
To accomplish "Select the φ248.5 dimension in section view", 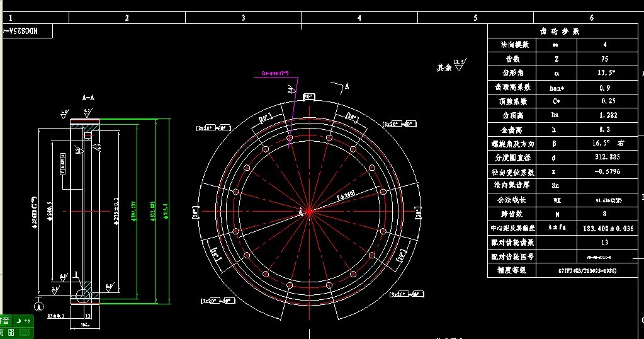I will click(50, 211).
